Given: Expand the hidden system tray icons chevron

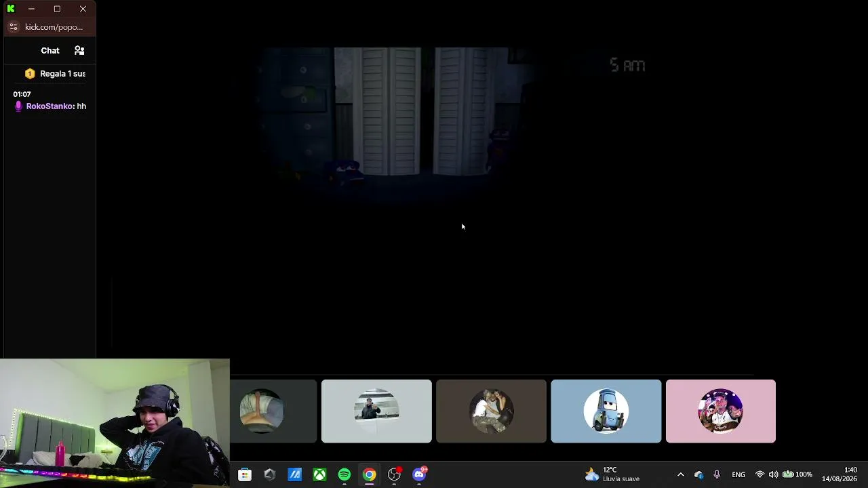Looking at the screenshot, I should coord(681,474).
